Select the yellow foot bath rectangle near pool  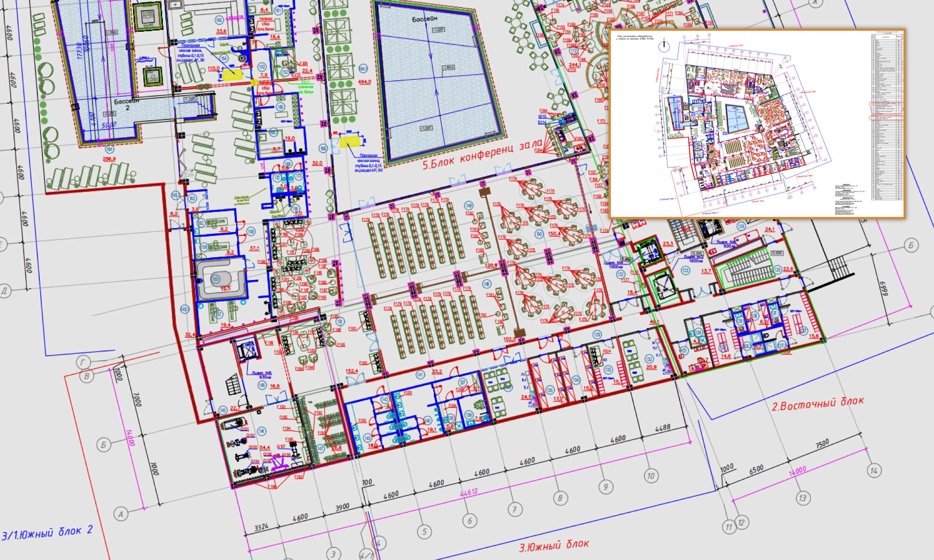point(350,141)
